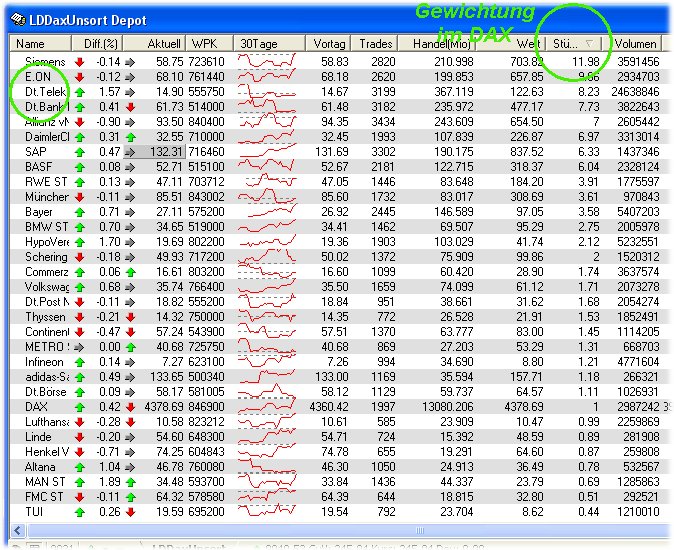Screen dimensions: 674x550
Task: Click the LDDaxUnsort Depot title icon
Action: tap(18, 20)
